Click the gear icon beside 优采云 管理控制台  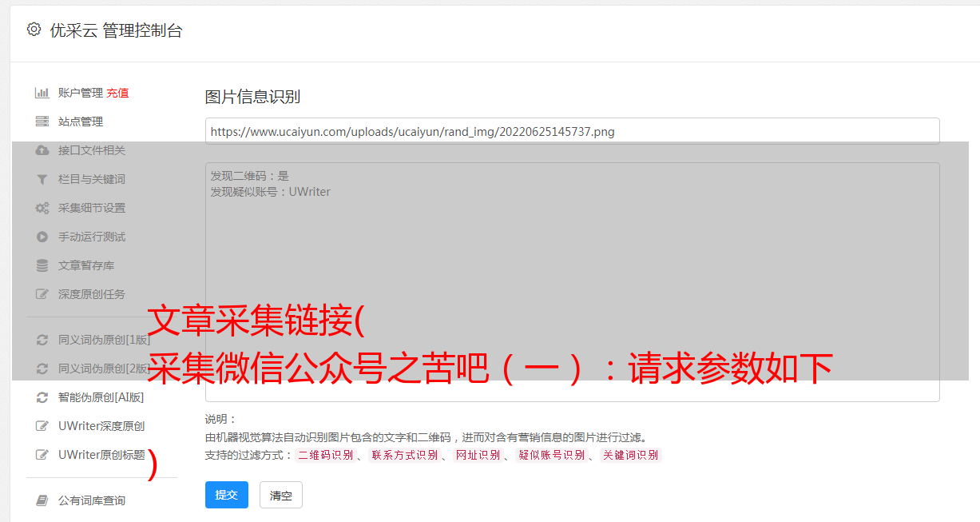pyautogui.click(x=34, y=30)
